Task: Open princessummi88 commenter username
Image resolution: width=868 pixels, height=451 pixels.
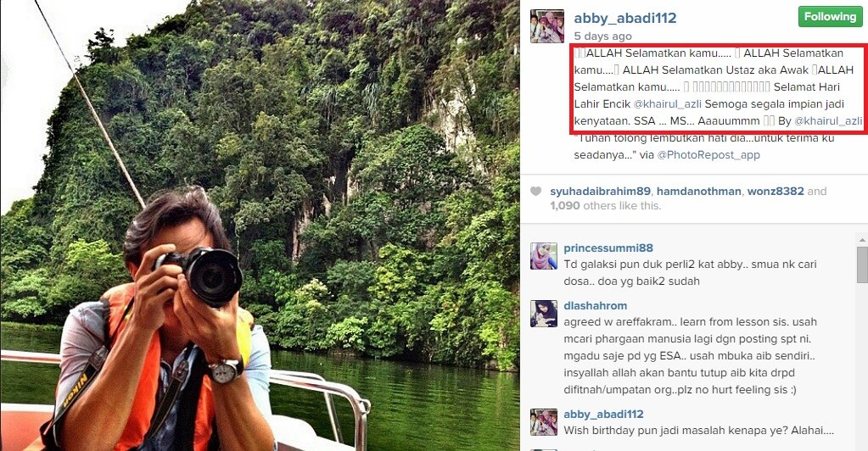Action: click(608, 248)
